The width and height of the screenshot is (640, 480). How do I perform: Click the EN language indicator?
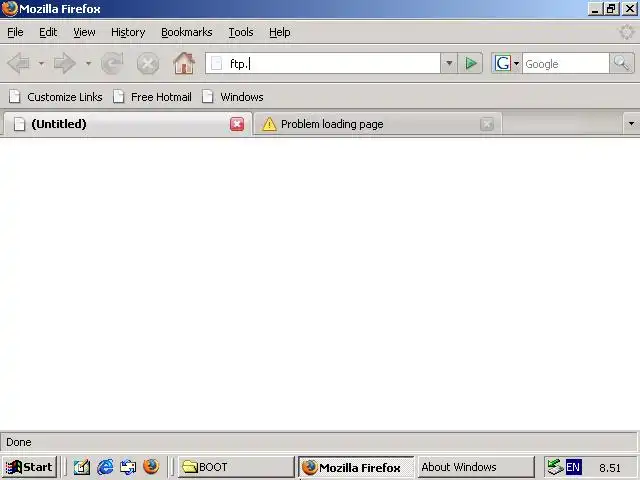573,467
